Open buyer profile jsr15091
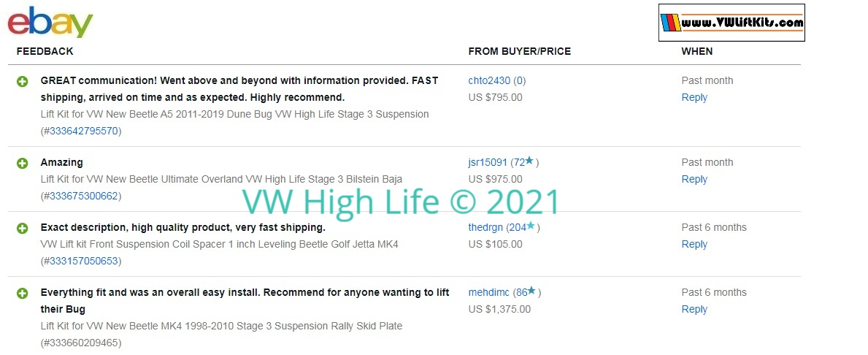This screenshot has height=355, width=868. pyautogui.click(x=488, y=163)
